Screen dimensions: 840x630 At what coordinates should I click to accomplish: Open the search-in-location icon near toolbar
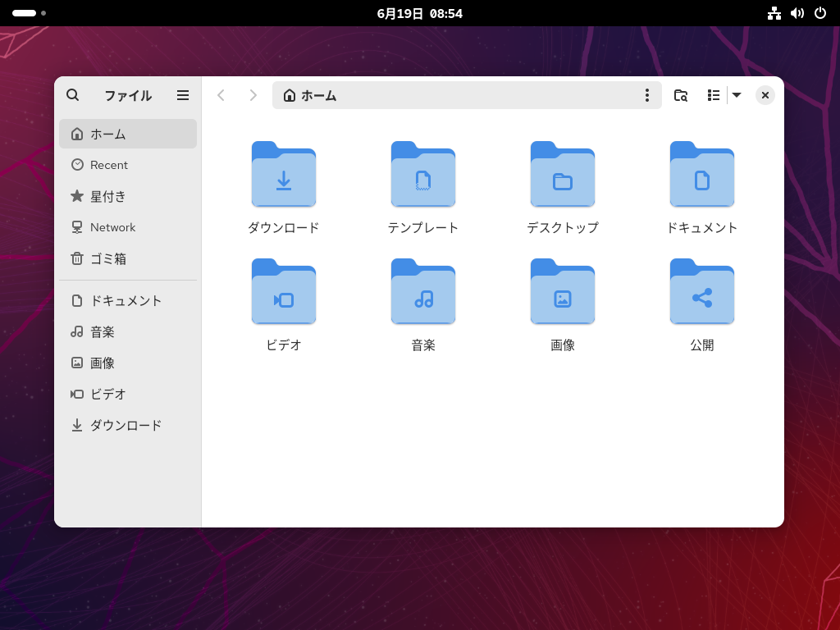tap(681, 95)
